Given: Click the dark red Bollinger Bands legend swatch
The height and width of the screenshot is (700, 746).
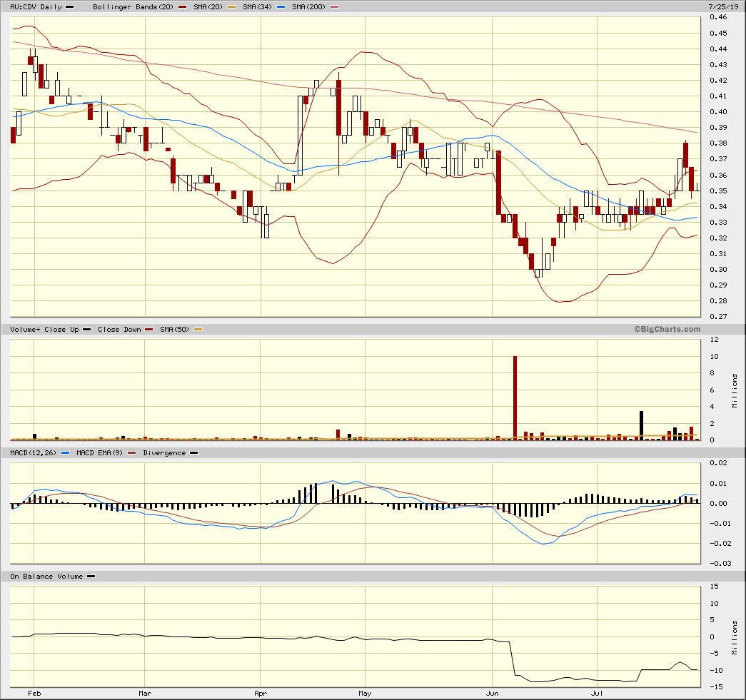Looking at the screenshot, I should click(x=182, y=7).
